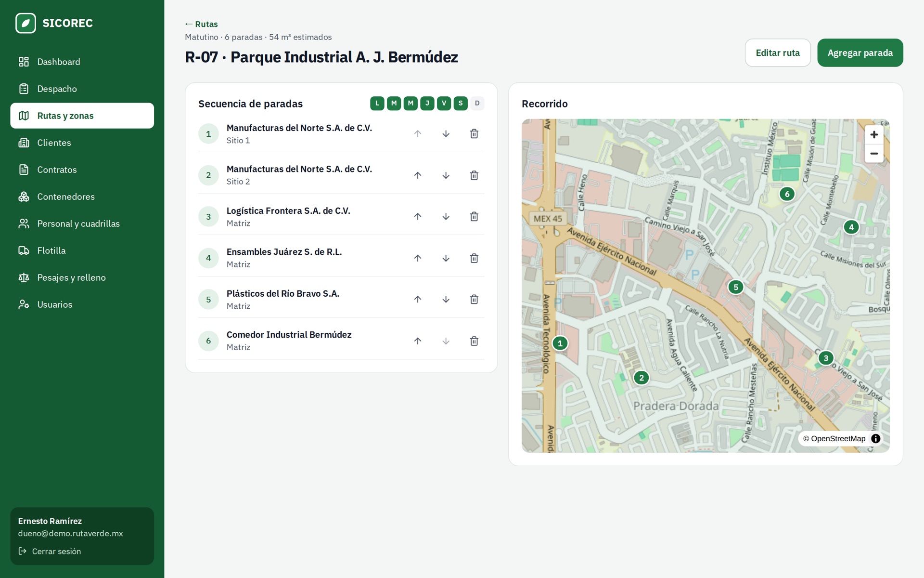Open Pesajes y relleno section
This screenshot has height=578, width=924.
(x=82, y=277)
